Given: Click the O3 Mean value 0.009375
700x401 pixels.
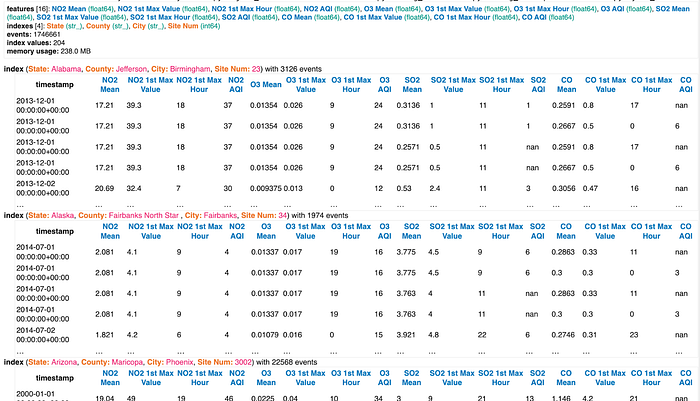Looking at the screenshot, I should 266,188.
